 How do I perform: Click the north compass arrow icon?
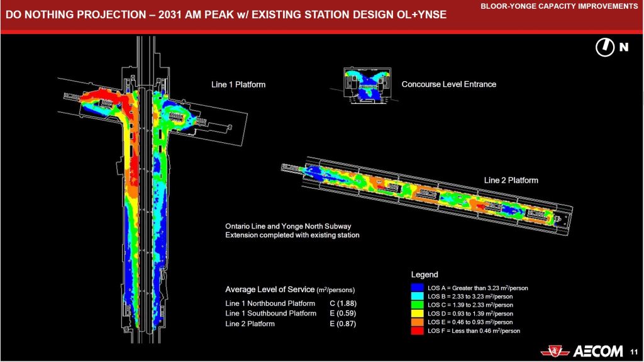point(604,47)
